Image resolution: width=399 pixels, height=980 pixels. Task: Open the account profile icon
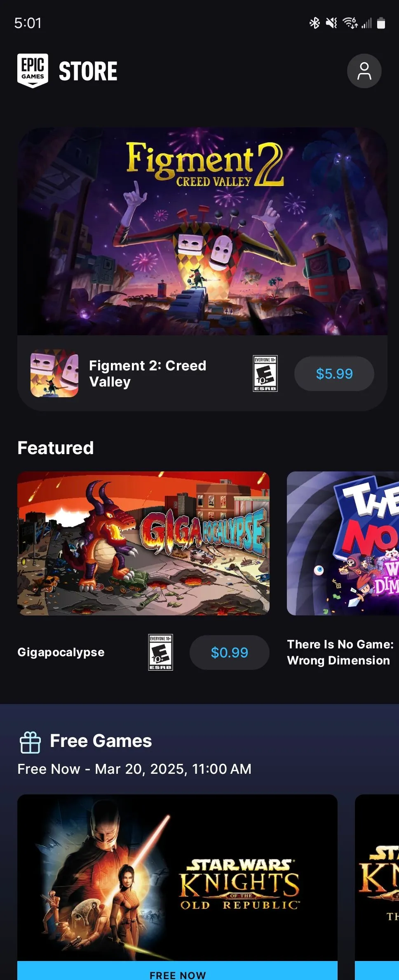pos(364,71)
